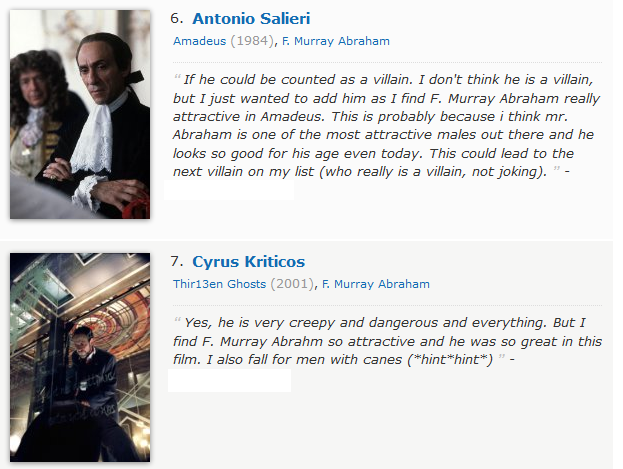Click the list number 7

[176, 261]
